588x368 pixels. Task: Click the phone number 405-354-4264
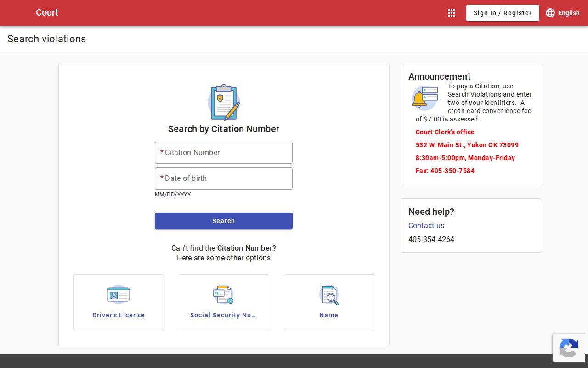pos(431,239)
